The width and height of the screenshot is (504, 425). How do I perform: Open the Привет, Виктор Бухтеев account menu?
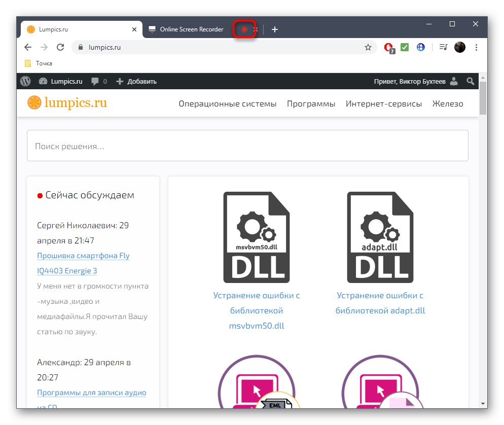coord(416,81)
